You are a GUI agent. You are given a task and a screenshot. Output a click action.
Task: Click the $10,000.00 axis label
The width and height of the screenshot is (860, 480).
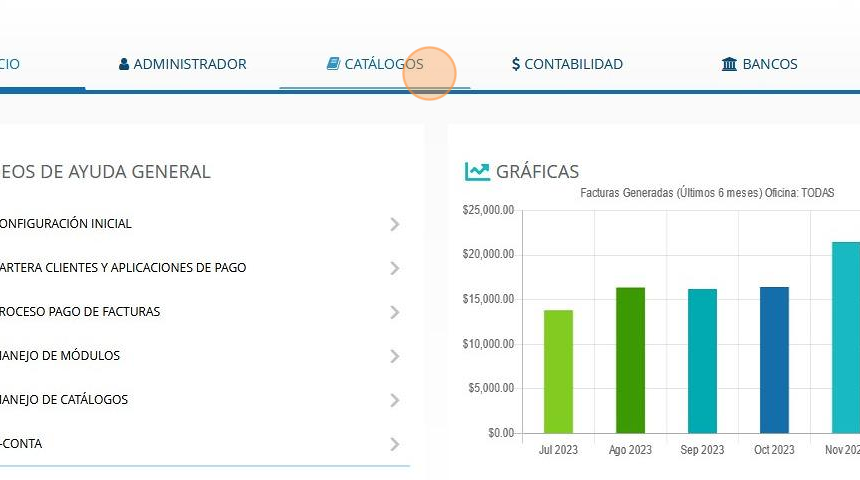pyautogui.click(x=488, y=344)
